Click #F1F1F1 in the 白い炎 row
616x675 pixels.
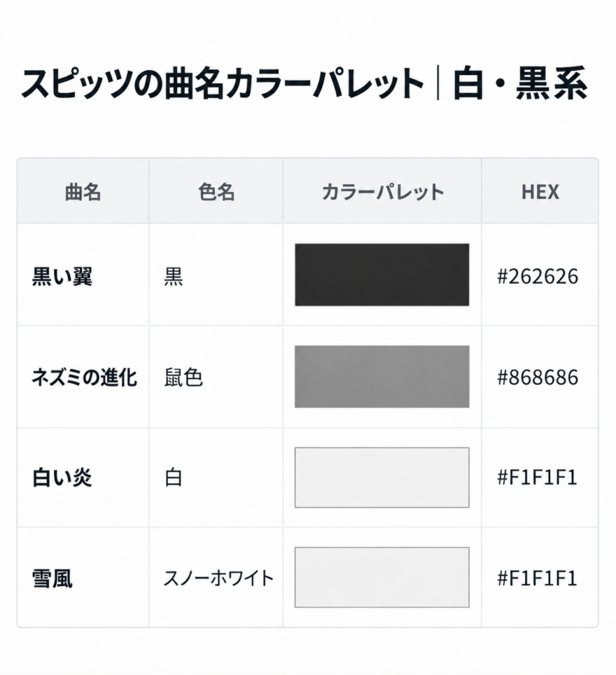(x=537, y=477)
